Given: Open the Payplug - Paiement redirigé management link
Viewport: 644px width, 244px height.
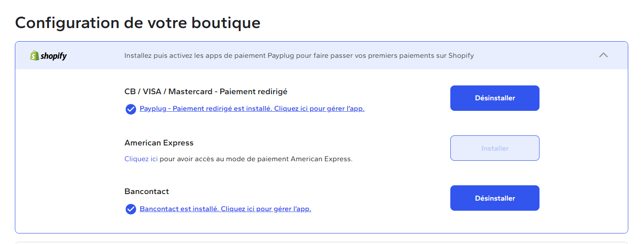Looking at the screenshot, I should pyautogui.click(x=252, y=109).
